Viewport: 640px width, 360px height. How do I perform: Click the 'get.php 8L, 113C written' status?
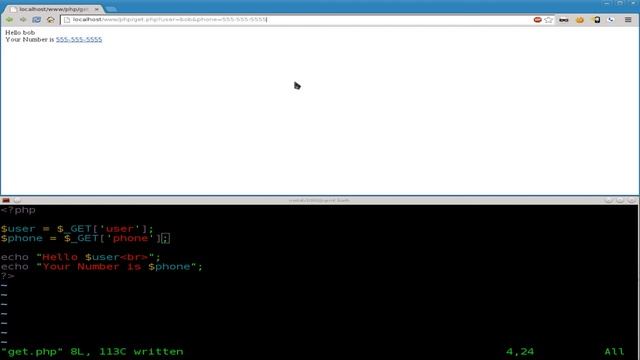pyautogui.click(x=93, y=351)
